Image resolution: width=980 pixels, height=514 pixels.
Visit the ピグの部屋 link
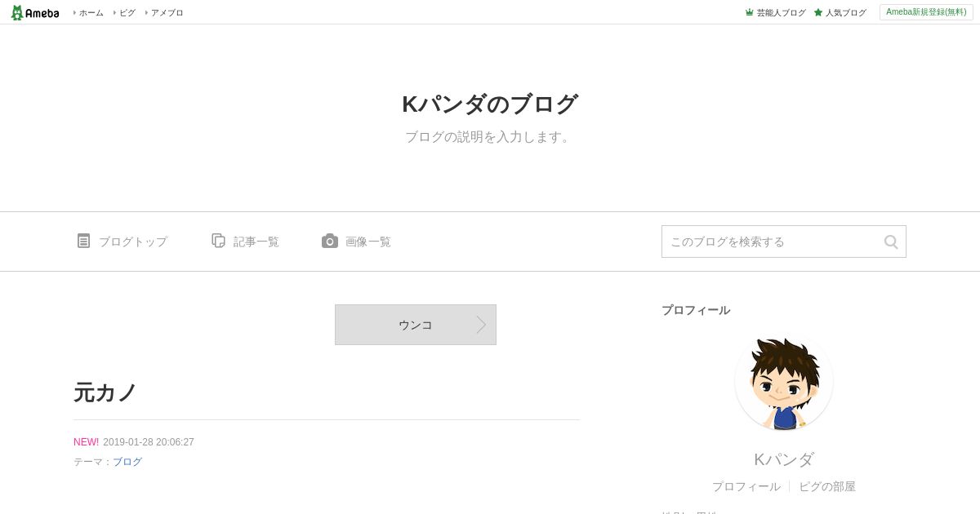pyautogui.click(x=827, y=486)
